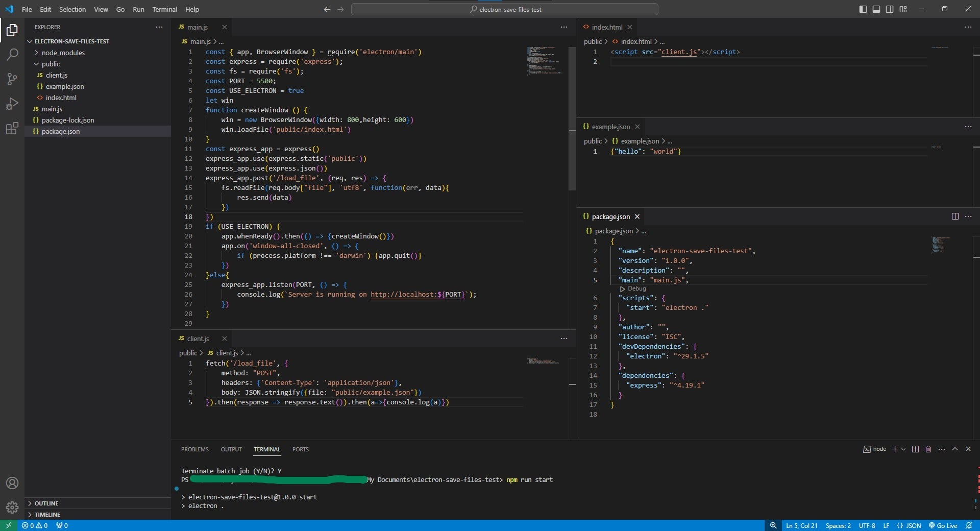The width and height of the screenshot is (980, 531).
Task: Open the Terminal menu
Action: click(164, 9)
